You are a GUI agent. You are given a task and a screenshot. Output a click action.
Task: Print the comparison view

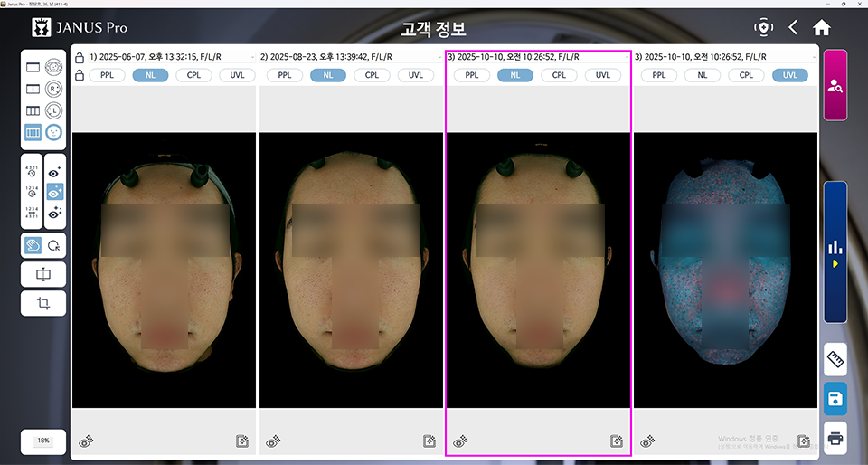835,438
